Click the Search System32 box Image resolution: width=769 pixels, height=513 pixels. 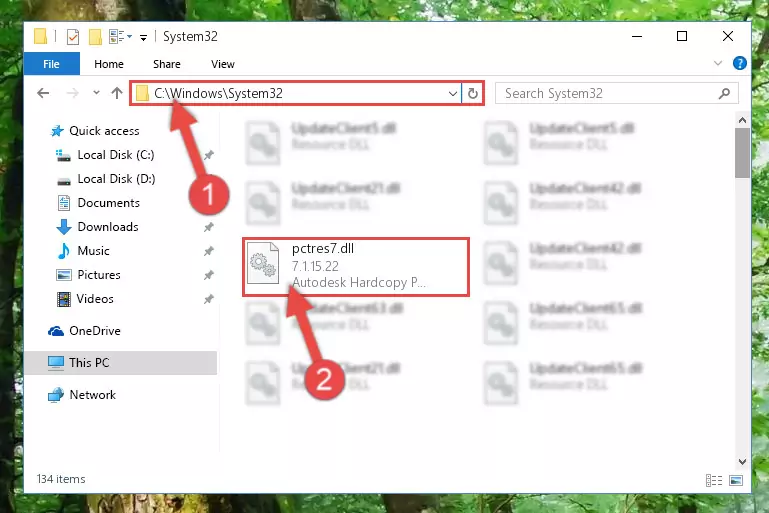(x=616, y=93)
